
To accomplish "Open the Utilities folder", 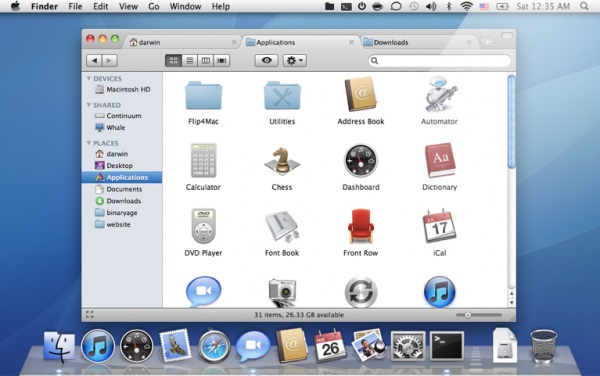I will (x=282, y=96).
